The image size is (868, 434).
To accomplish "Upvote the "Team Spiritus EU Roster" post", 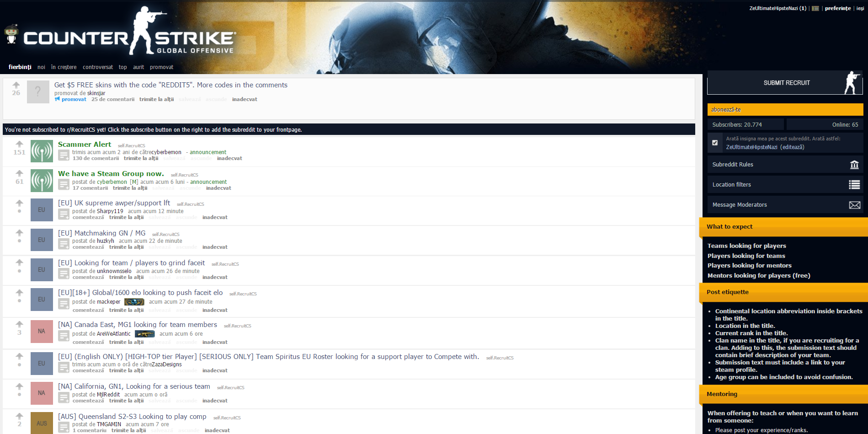I will click(19, 356).
